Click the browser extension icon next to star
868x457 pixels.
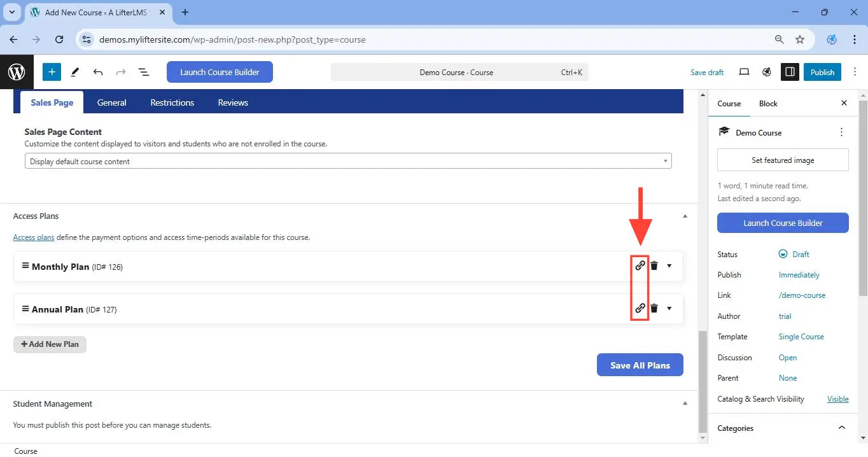click(x=832, y=39)
